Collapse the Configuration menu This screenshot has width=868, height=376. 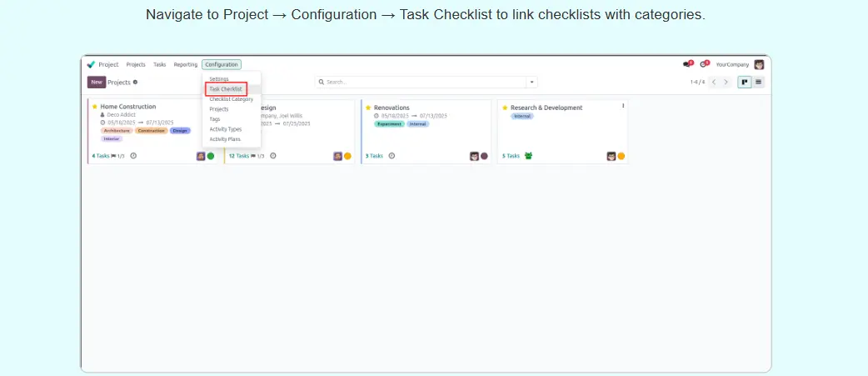pos(222,64)
